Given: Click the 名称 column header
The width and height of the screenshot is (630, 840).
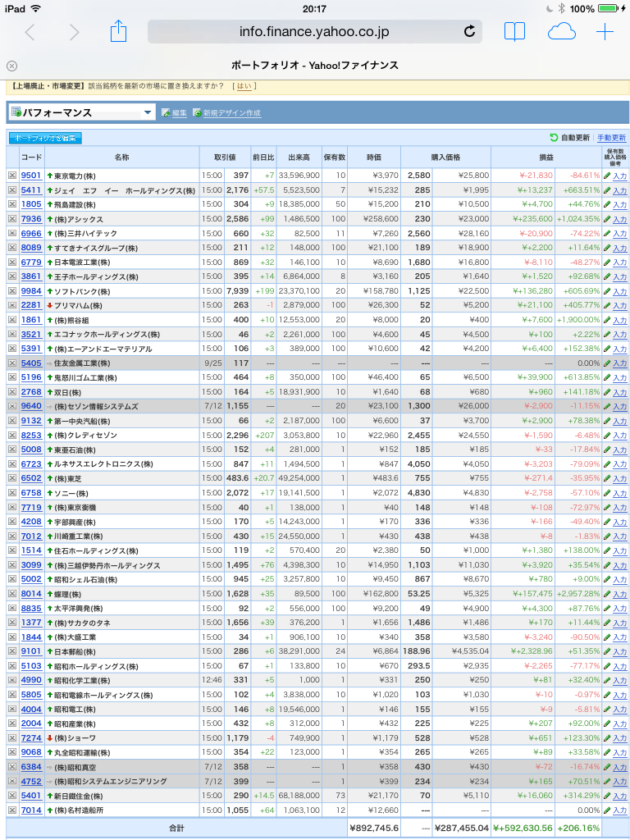Looking at the screenshot, I should [122, 157].
